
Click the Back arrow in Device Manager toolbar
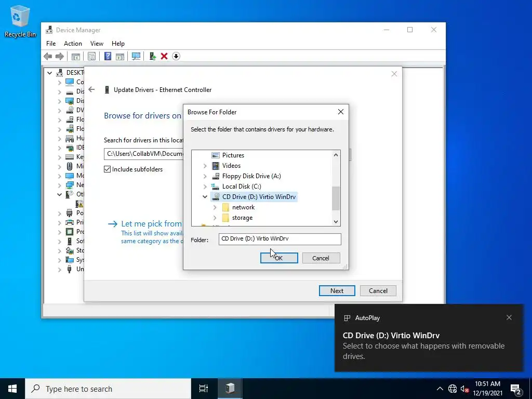(48, 56)
